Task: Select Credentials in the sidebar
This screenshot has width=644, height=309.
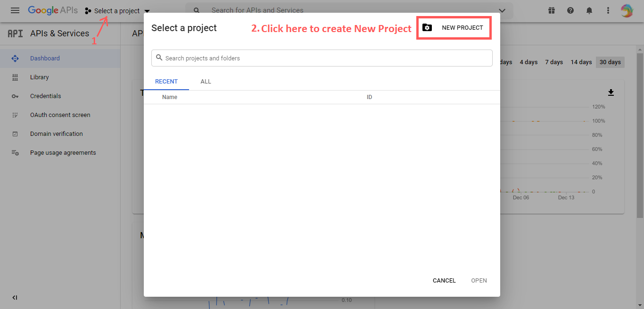Action: [45, 96]
